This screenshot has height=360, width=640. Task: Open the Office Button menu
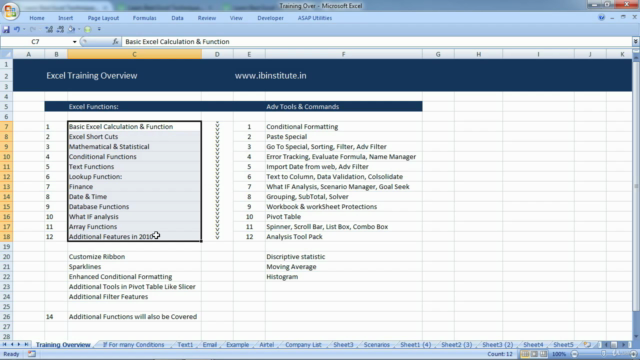11,11
